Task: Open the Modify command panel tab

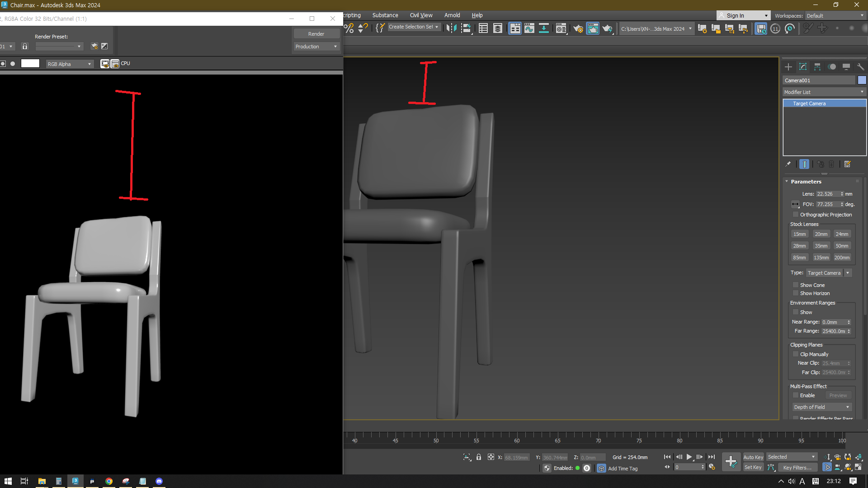Action: pyautogui.click(x=803, y=67)
